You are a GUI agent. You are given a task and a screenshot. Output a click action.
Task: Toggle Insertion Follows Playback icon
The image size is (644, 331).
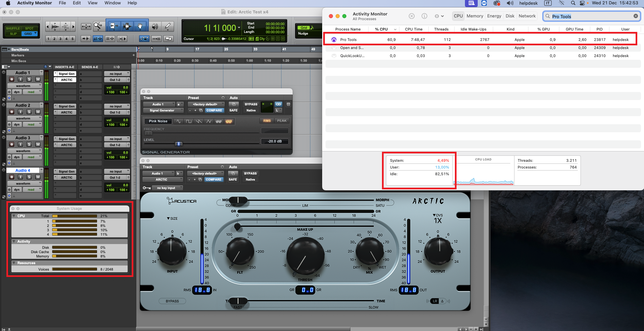pyautogui.click(x=122, y=39)
